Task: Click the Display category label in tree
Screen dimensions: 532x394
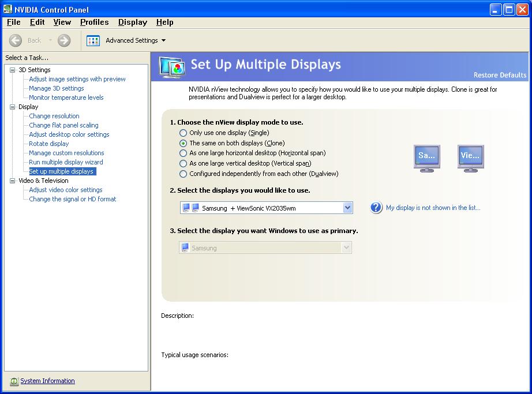Action: pyautogui.click(x=28, y=107)
